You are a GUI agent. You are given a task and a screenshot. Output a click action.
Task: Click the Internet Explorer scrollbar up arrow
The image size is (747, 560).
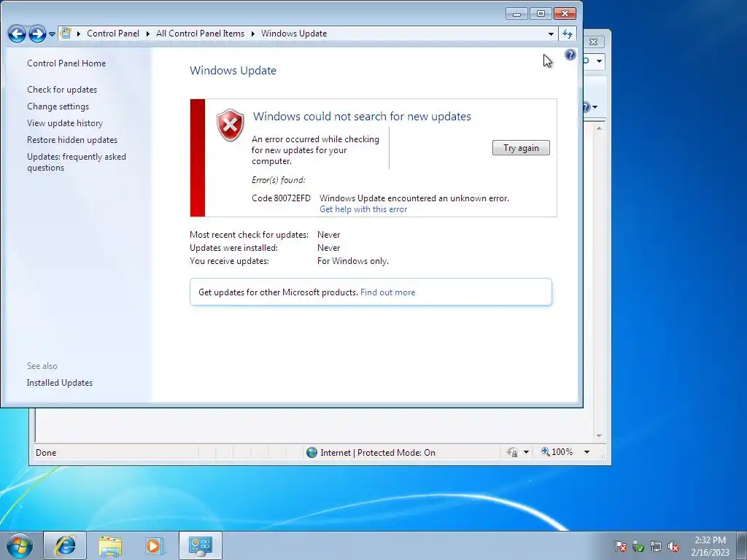pyautogui.click(x=600, y=128)
